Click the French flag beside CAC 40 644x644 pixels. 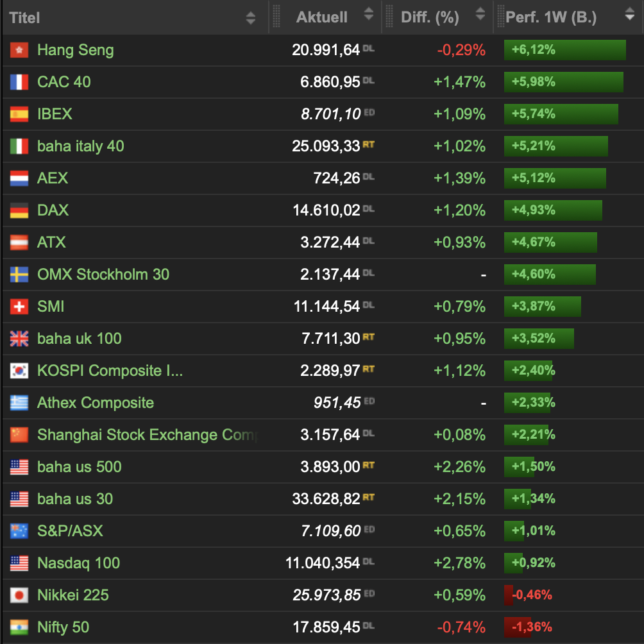(x=19, y=82)
